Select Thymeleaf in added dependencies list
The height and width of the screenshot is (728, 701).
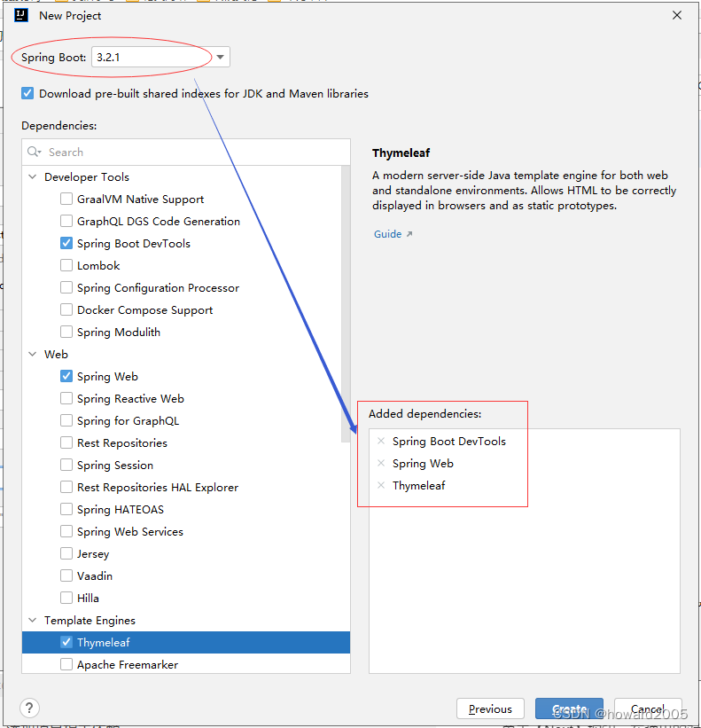[x=418, y=486]
